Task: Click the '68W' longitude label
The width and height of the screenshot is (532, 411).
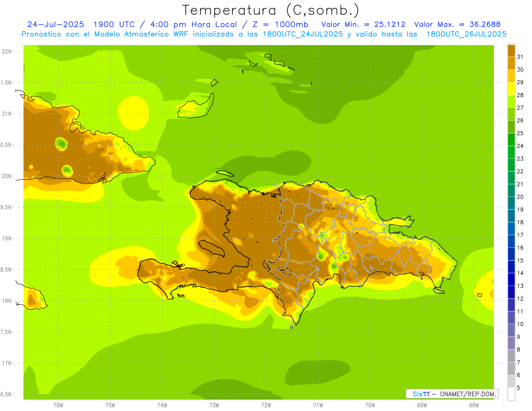Action: coord(474,405)
